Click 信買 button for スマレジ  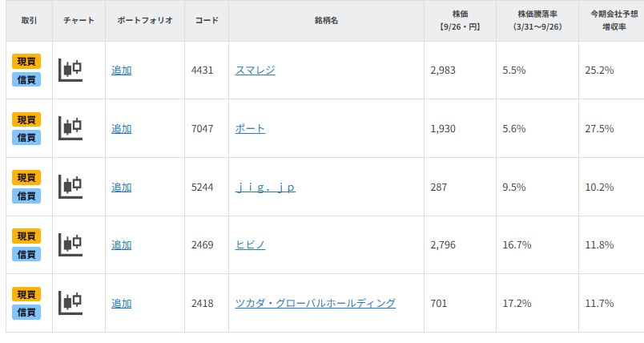point(26,79)
